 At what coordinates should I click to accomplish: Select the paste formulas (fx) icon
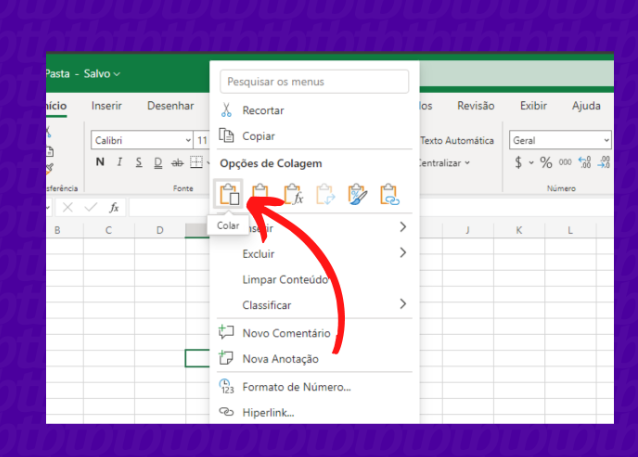(x=293, y=194)
